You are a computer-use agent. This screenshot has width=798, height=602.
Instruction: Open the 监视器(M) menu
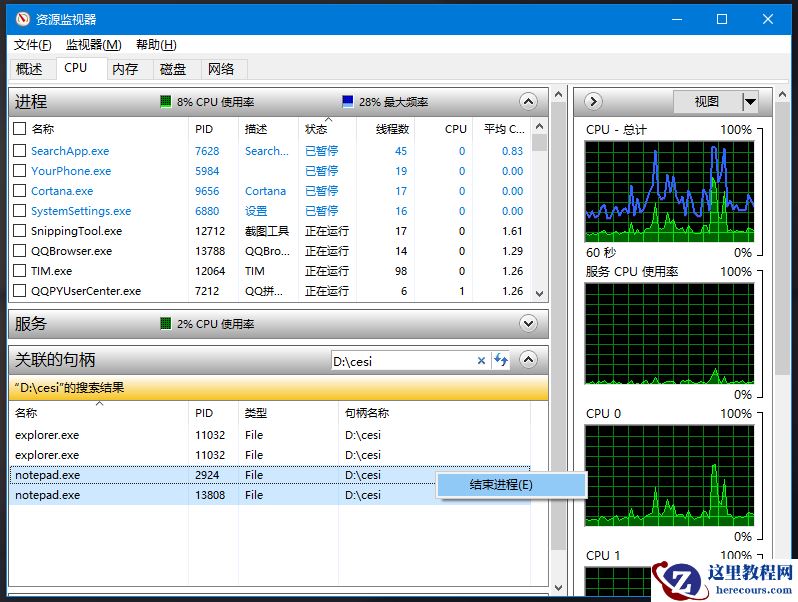[94, 45]
